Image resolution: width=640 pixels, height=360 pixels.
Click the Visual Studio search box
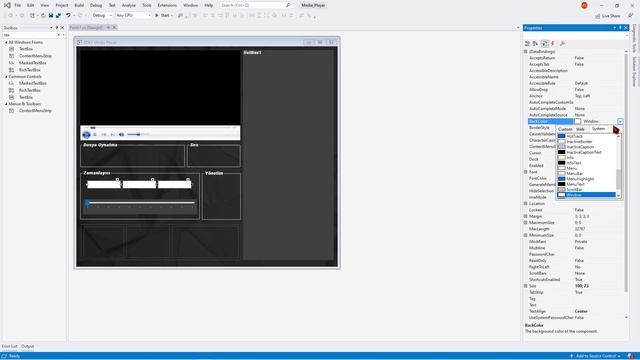point(256,5)
